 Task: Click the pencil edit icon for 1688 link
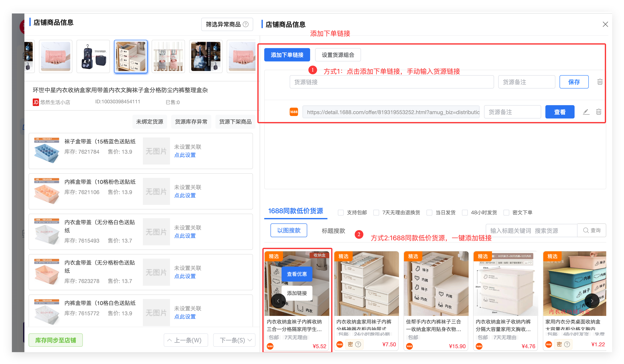[x=586, y=112]
